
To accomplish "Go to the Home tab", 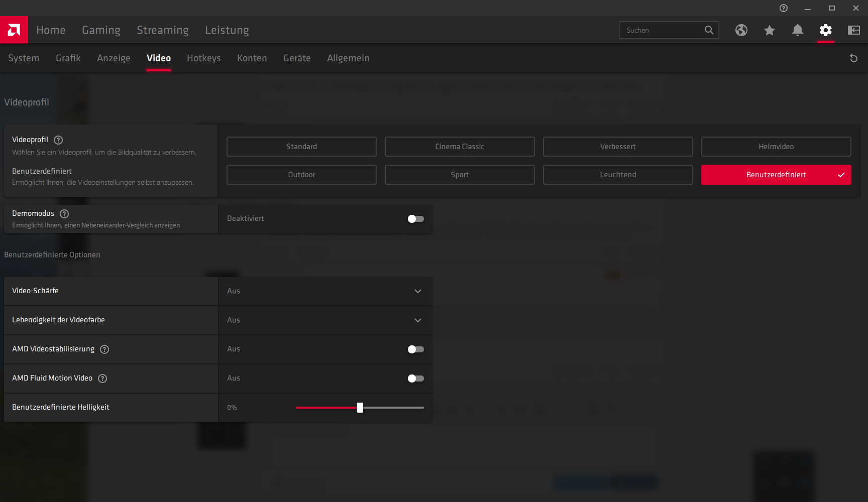I will (51, 30).
